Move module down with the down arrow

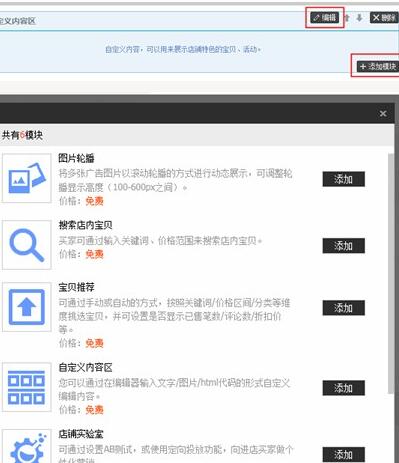359,18
